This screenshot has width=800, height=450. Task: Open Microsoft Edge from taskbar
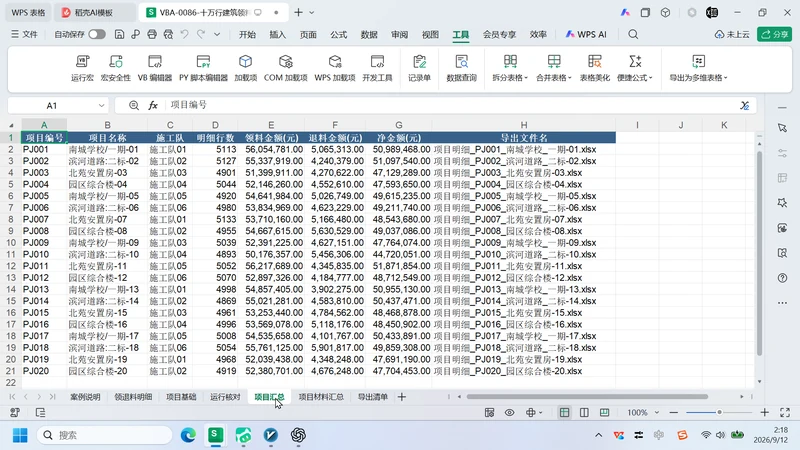pyautogui.click(x=188, y=435)
